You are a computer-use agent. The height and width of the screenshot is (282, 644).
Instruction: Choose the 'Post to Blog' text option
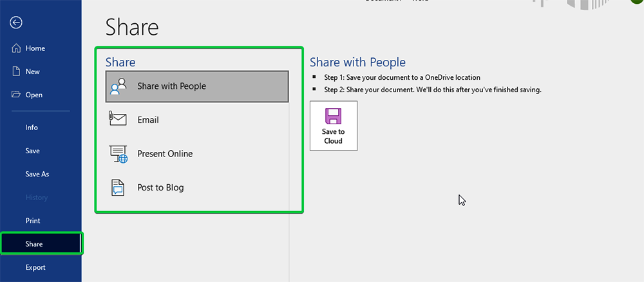(x=160, y=187)
